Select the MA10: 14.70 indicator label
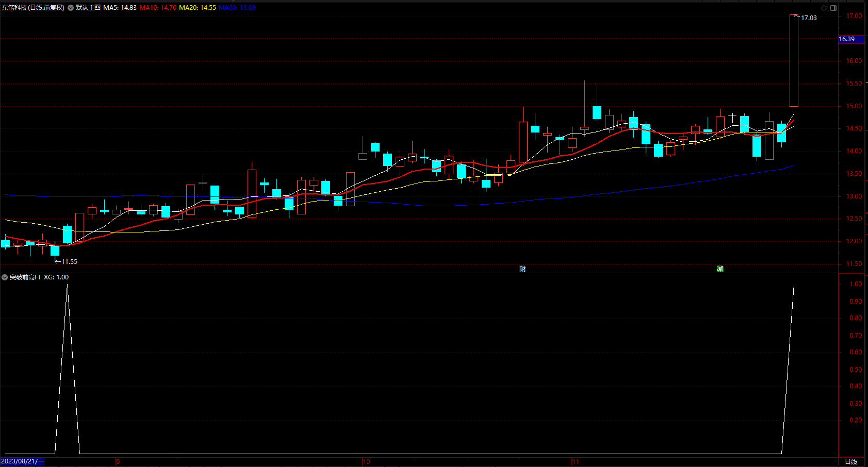This screenshot has width=868, height=467. tap(158, 8)
